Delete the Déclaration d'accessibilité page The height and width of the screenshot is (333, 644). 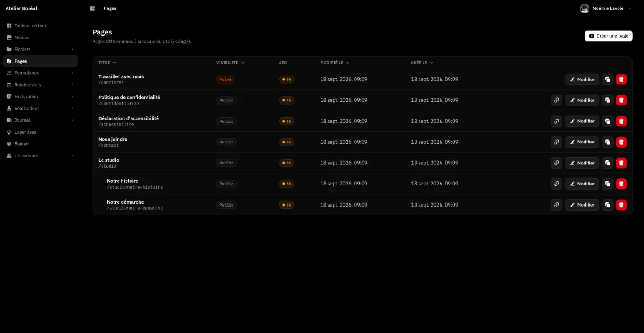[x=621, y=121]
